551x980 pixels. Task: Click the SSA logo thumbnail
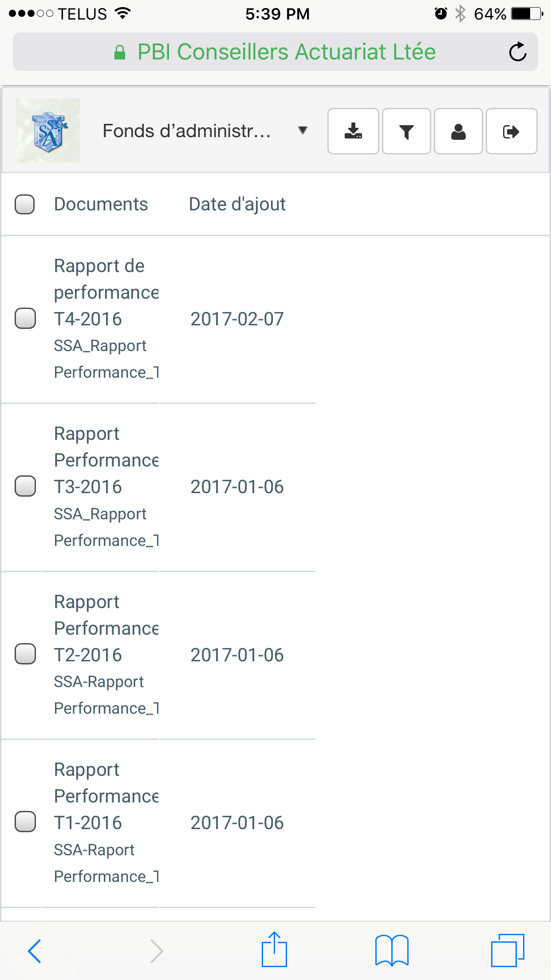click(x=48, y=130)
